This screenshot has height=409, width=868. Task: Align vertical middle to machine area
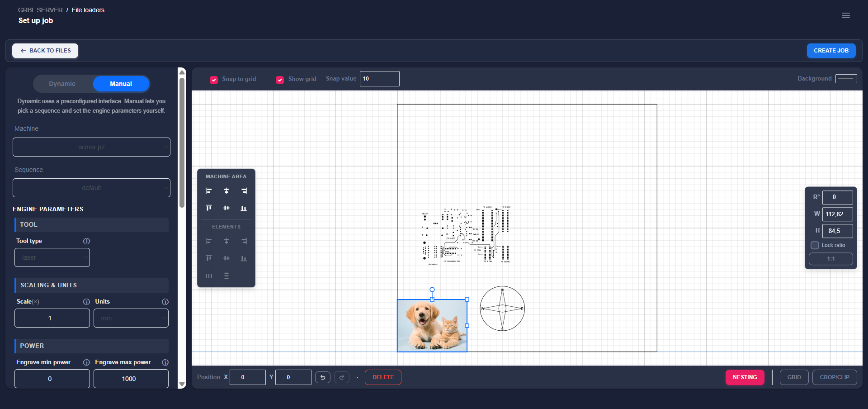click(x=226, y=208)
